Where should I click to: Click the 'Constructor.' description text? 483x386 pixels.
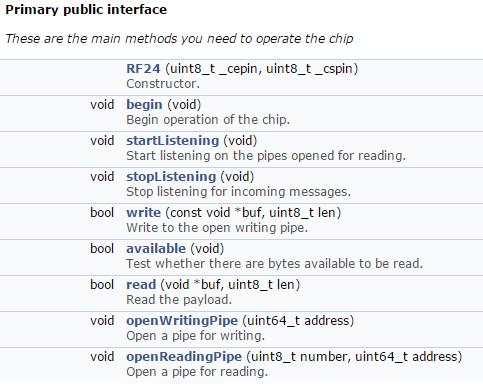[x=163, y=84]
